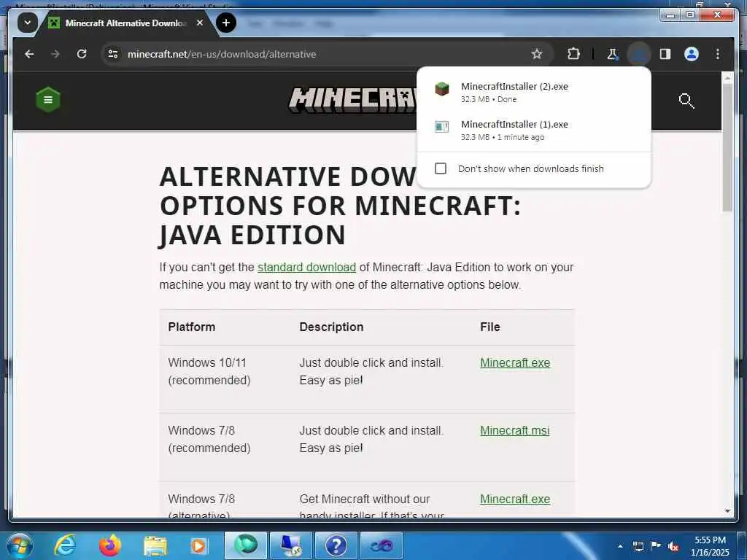Tick Don't show when downloads finish
The width and height of the screenshot is (747, 560).
441,168
